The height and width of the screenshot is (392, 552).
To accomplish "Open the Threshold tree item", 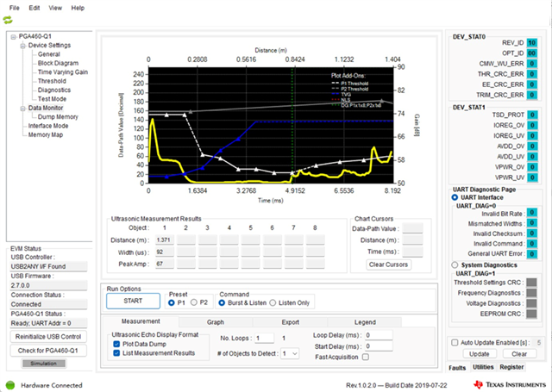I will pos(52,81).
